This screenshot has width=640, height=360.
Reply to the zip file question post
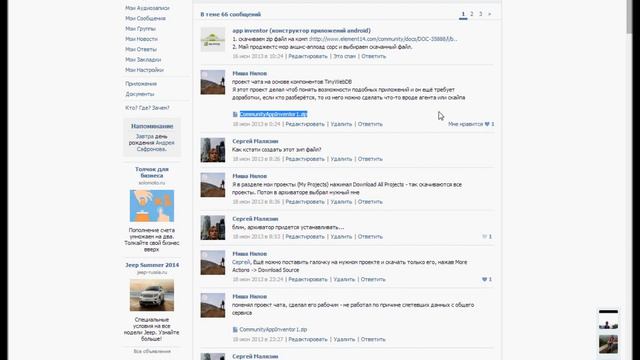[x=370, y=159]
